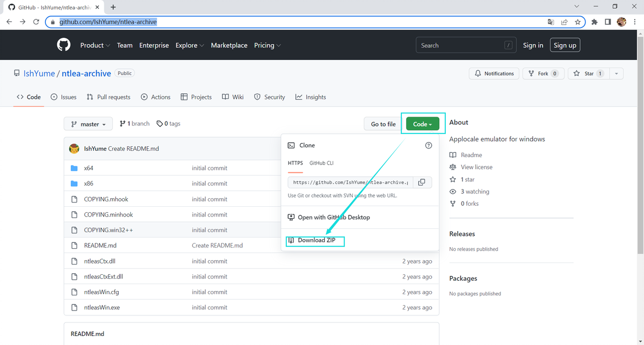Open the Security tab
The height and width of the screenshot is (345, 644).
(x=270, y=97)
